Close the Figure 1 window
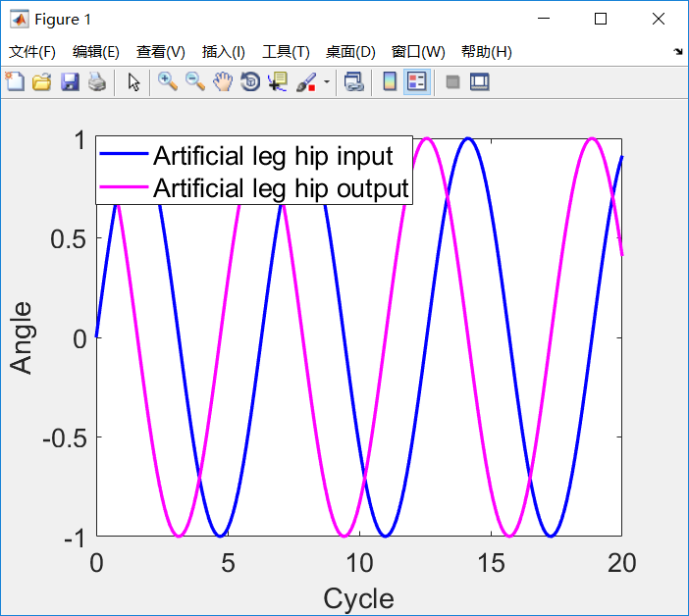 coord(659,19)
